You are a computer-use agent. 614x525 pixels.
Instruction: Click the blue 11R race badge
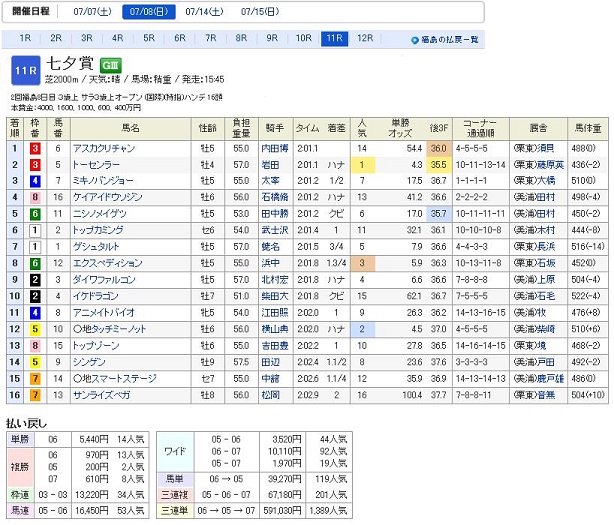(x=26, y=70)
